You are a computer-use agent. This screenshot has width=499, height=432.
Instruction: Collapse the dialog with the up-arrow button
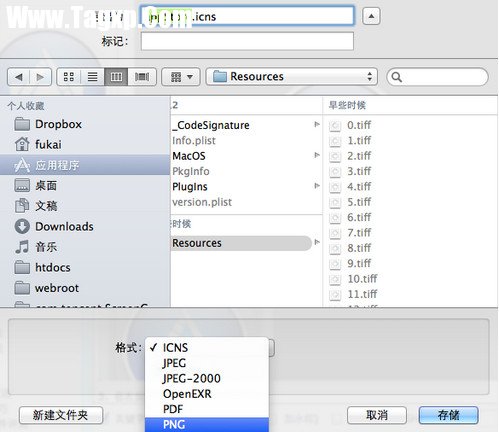pos(371,16)
